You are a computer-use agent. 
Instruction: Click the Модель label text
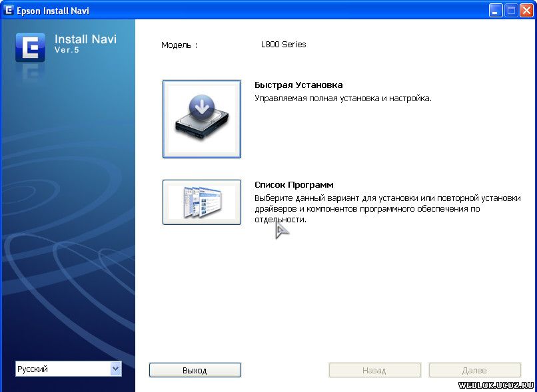click(179, 45)
